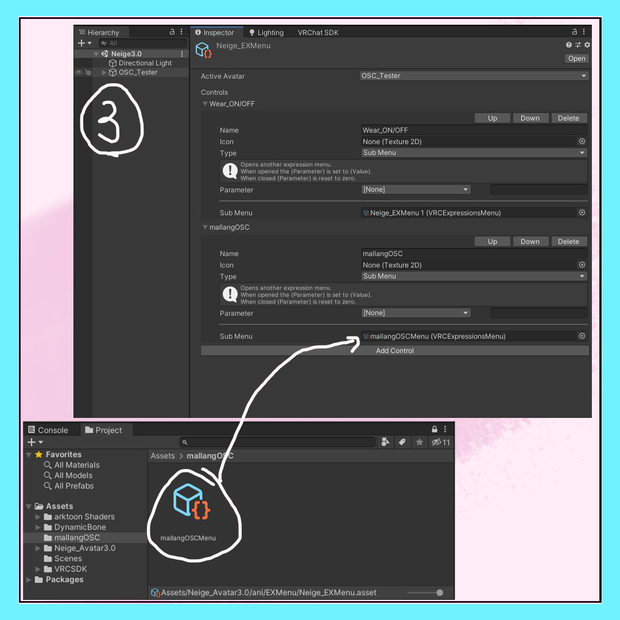
Task: Open the Inspector preset settings gear icon
Action: pyautogui.click(x=587, y=45)
